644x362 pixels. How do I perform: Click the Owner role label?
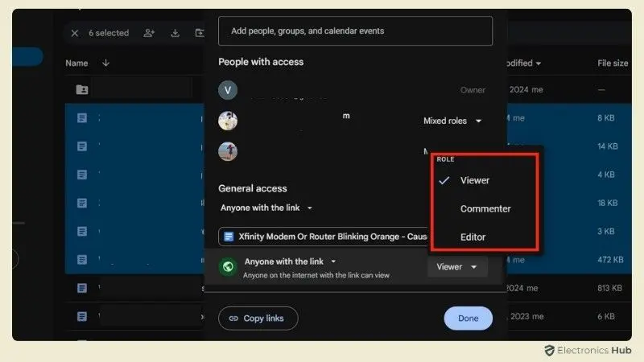(473, 90)
